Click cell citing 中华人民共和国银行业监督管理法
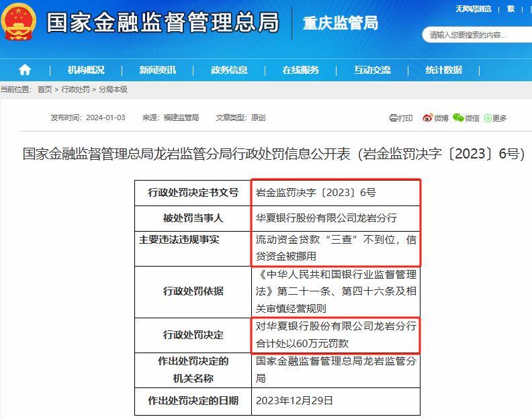The height and width of the screenshot is (419, 532). [336, 291]
